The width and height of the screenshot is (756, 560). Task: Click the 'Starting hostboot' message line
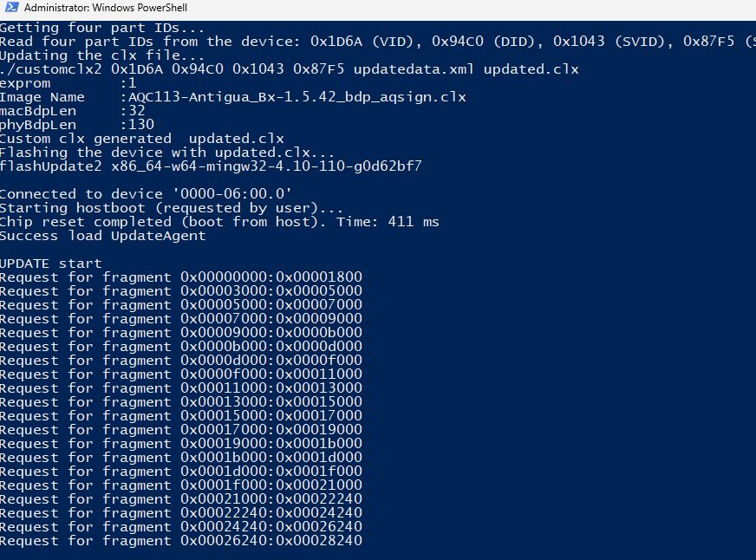[x=171, y=208]
